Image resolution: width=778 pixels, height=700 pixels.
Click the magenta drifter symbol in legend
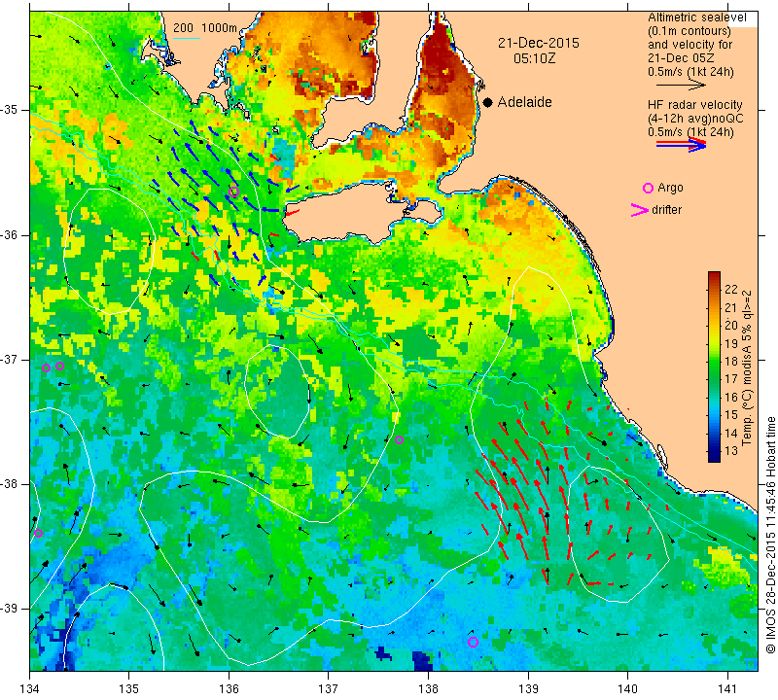(640, 210)
